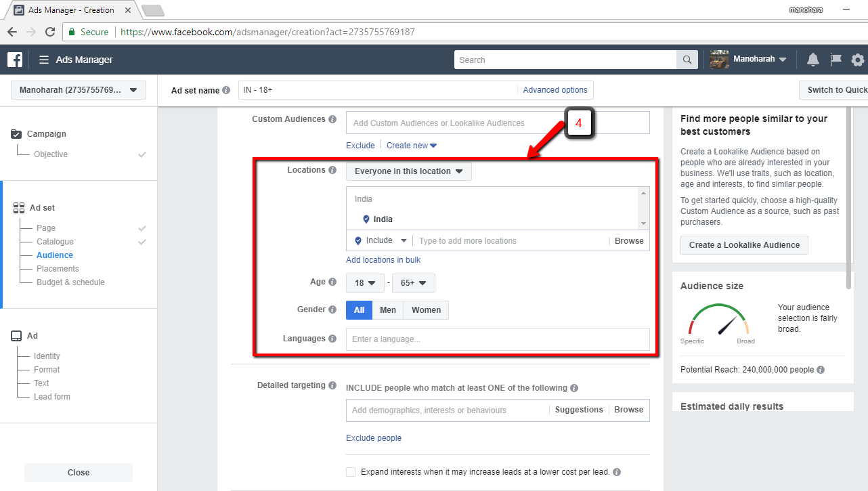Select Men gender option

click(x=388, y=310)
